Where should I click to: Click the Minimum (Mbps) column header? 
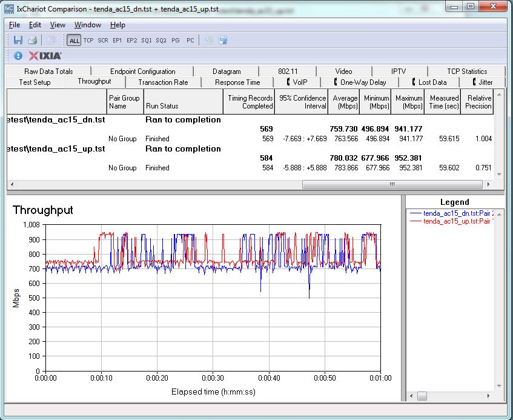click(x=376, y=102)
